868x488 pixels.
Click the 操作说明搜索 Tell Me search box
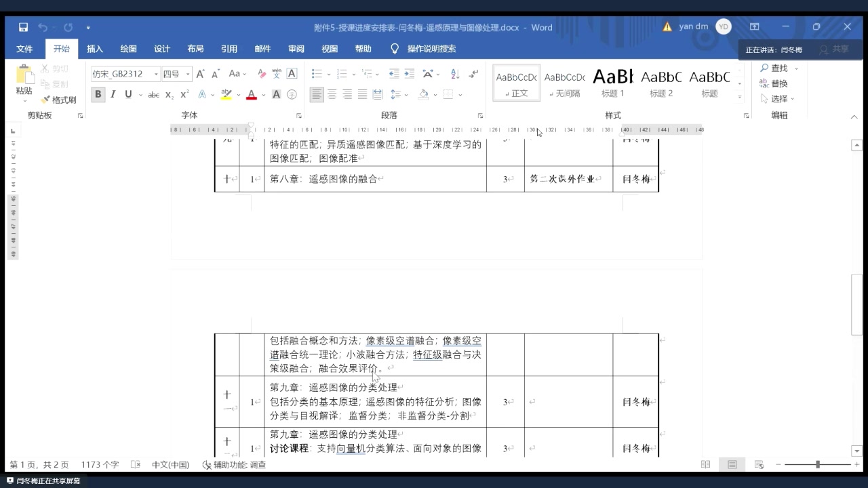point(423,49)
